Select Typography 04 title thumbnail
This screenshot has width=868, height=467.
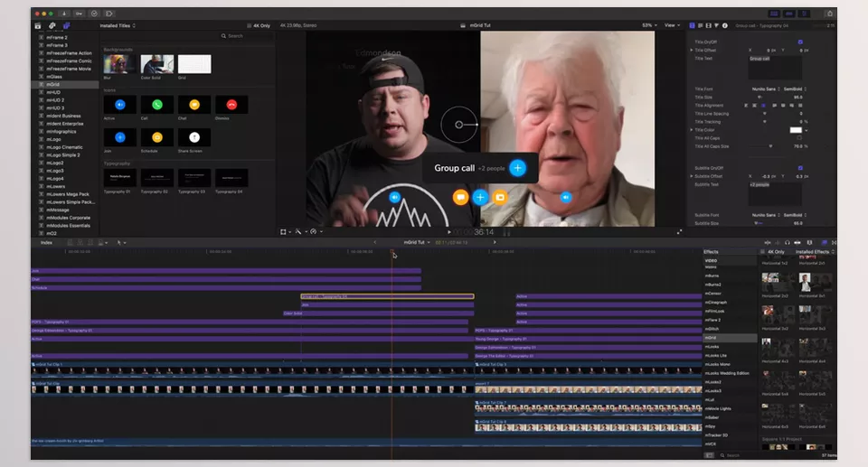coord(231,178)
